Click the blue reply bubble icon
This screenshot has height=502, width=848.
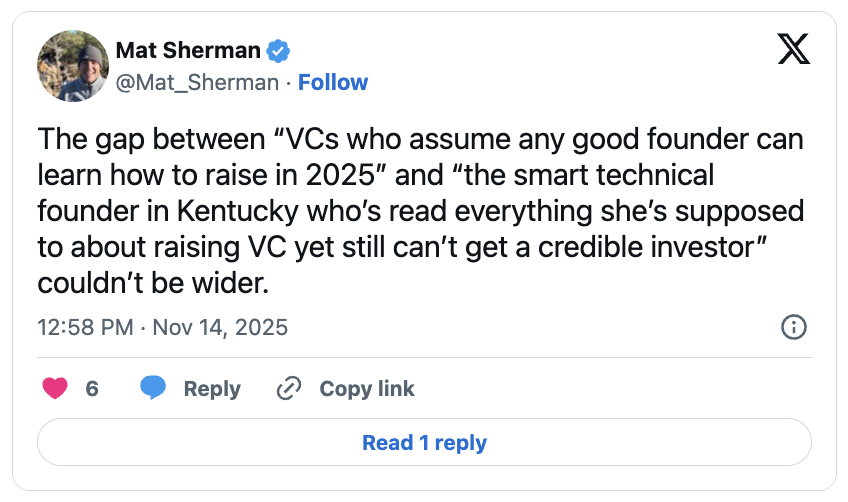tap(153, 389)
